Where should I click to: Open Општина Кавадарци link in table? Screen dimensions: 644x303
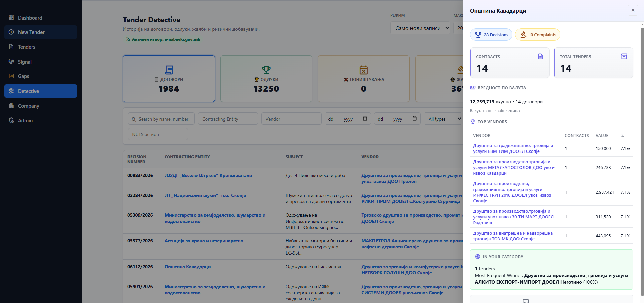tap(187, 267)
